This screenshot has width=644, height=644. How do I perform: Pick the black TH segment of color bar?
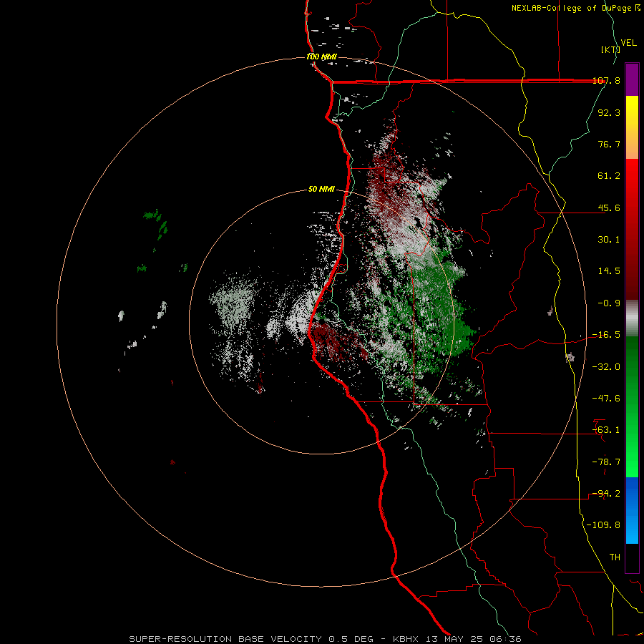pyautogui.click(x=632, y=557)
